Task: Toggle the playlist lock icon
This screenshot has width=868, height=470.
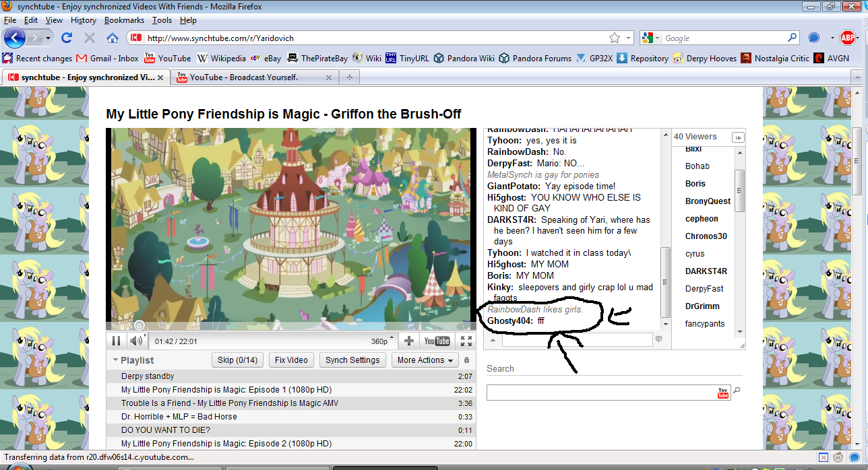Action: coord(467,360)
